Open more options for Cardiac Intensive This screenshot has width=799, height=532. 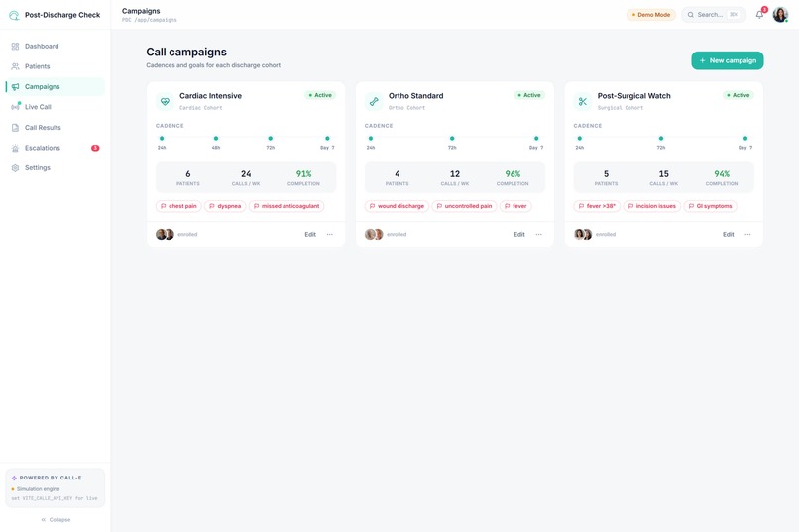pos(330,234)
